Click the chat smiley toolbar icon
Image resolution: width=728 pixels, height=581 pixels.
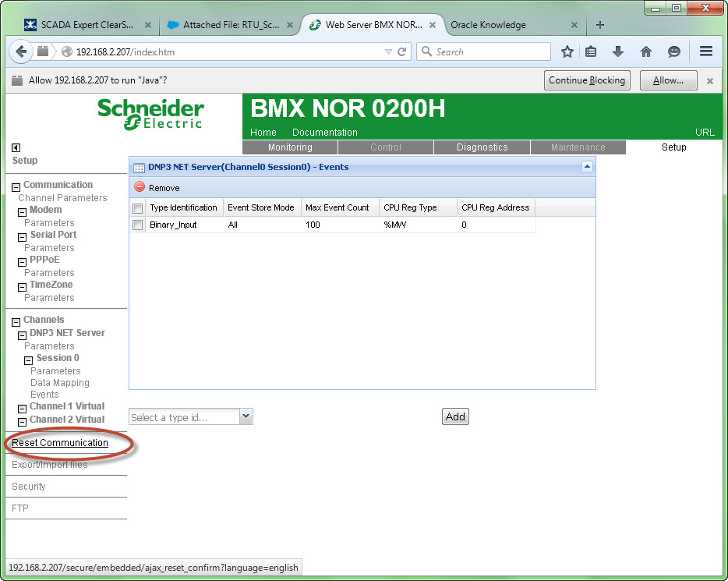pos(673,51)
